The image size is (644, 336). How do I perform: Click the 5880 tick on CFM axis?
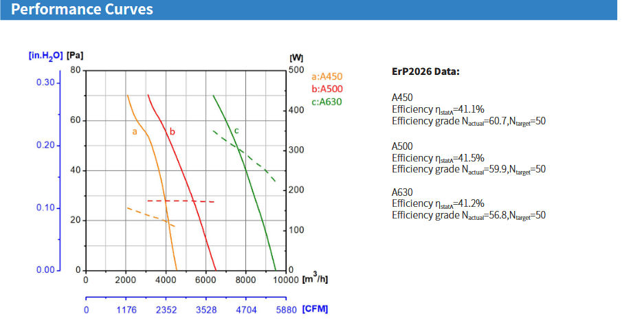pyautogui.click(x=286, y=310)
